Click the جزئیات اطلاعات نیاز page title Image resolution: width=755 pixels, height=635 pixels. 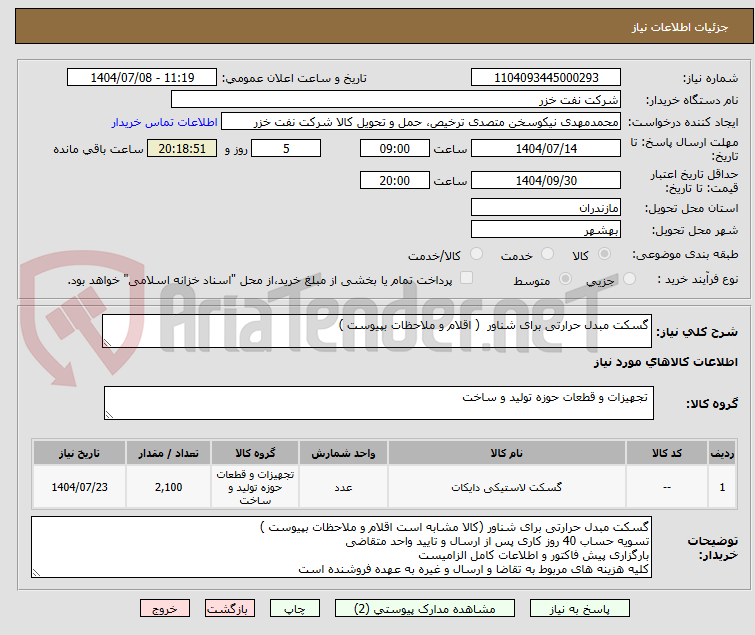click(680, 27)
